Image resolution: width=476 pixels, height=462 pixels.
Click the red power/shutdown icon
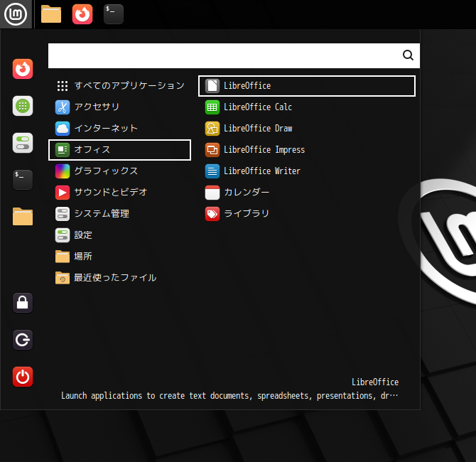tap(23, 377)
